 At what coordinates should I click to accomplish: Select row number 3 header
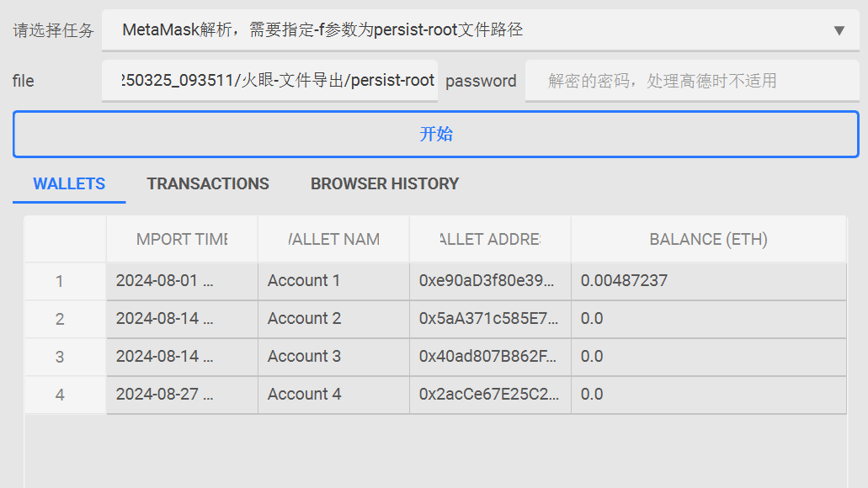pos(60,357)
